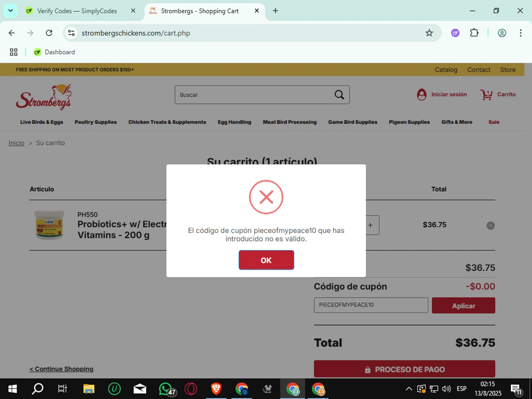Click the Catalog link in top bar
The height and width of the screenshot is (399, 532).
(x=446, y=70)
